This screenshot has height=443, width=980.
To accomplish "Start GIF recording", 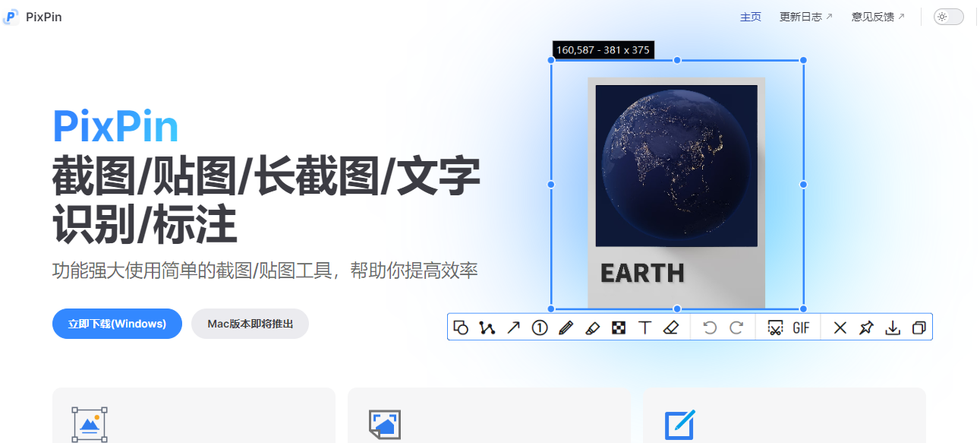I will 801,328.
